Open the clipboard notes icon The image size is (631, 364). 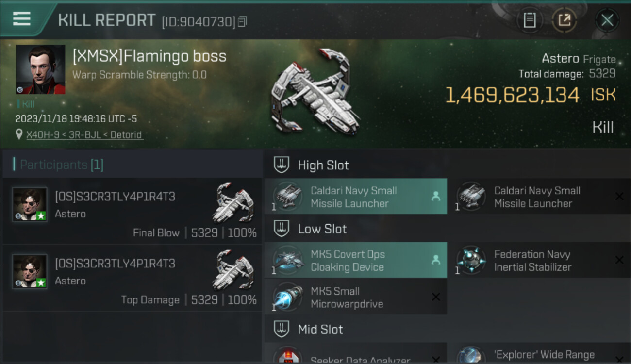529,20
